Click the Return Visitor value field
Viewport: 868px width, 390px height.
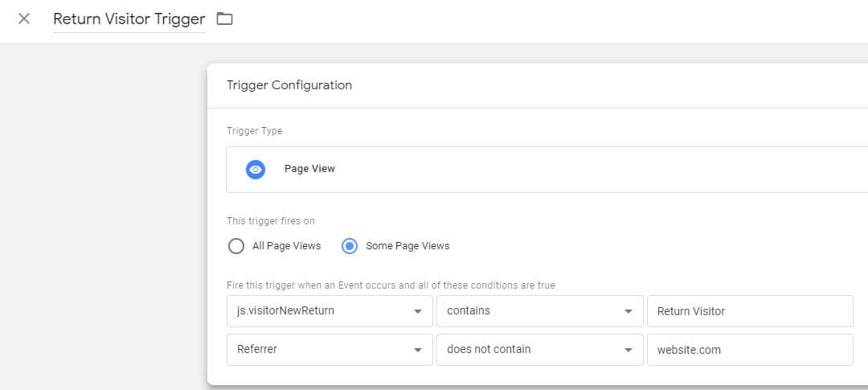[750, 311]
